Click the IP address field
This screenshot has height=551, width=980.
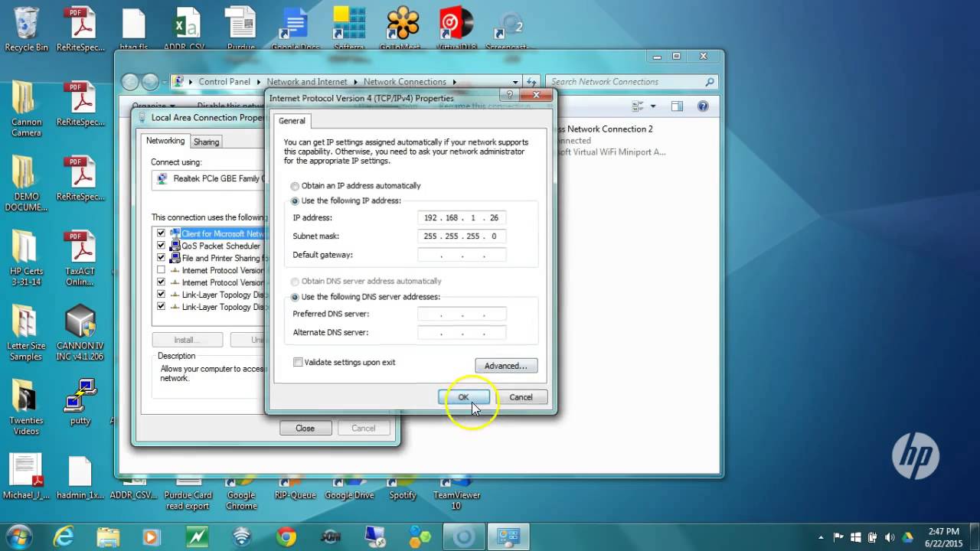462,217
